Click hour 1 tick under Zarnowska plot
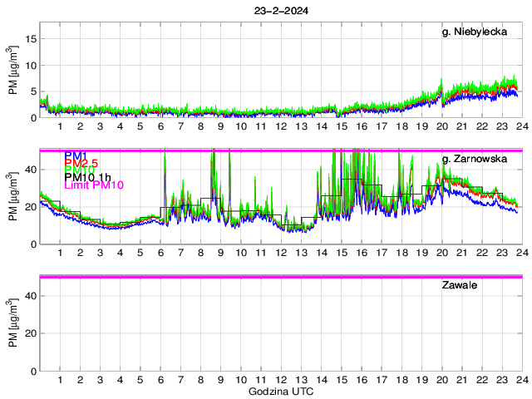The width and height of the screenshot is (532, 399). [60, 253]
